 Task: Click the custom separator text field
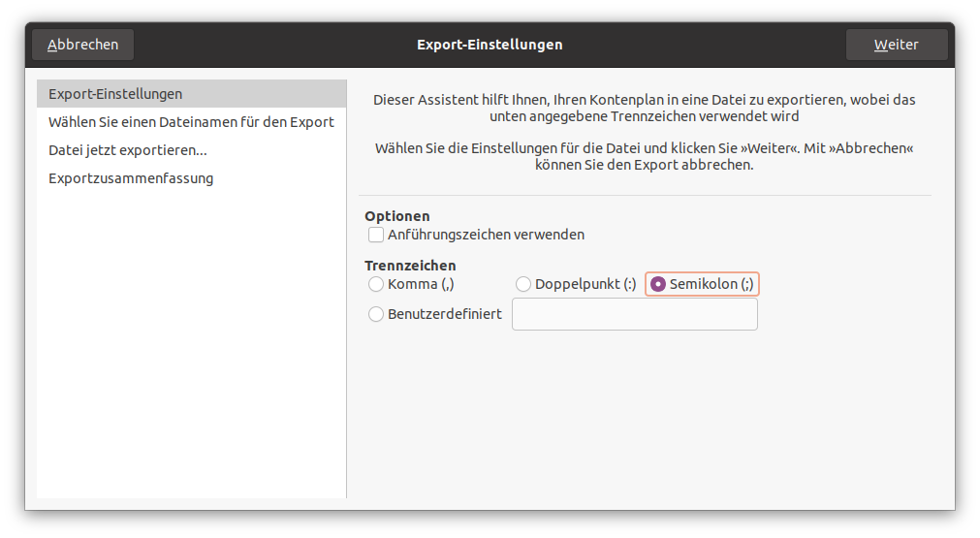pos(634,314)
